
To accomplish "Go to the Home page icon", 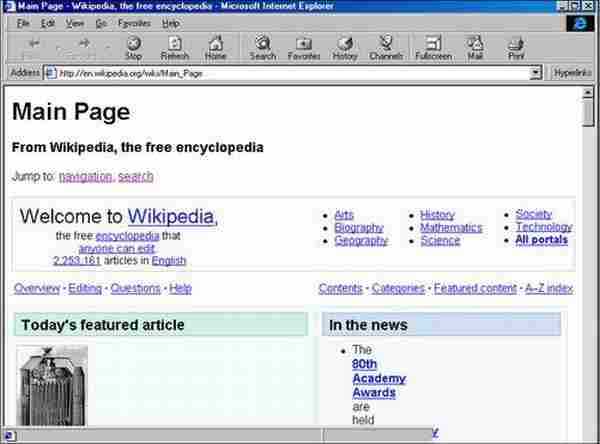I will coord(215,47).
